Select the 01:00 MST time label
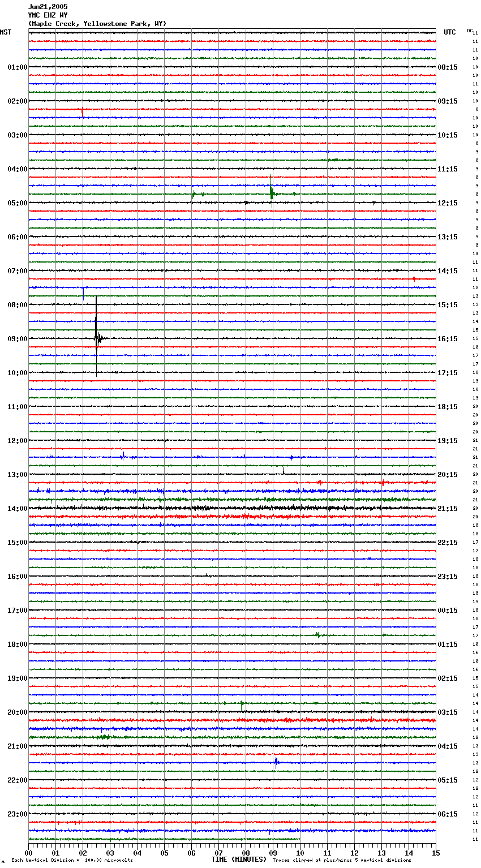This screenshot has height=868, width=481. [x=18, y=67]
